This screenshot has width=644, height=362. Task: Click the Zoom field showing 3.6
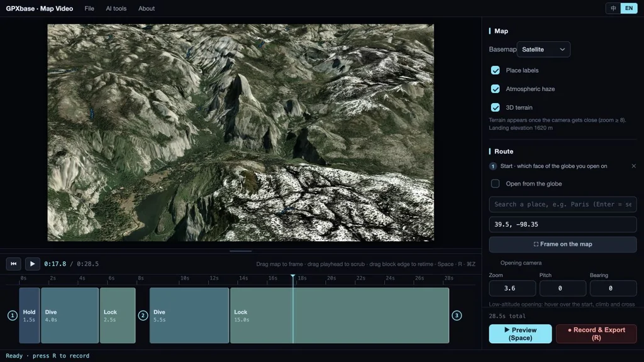coord(512,288)
